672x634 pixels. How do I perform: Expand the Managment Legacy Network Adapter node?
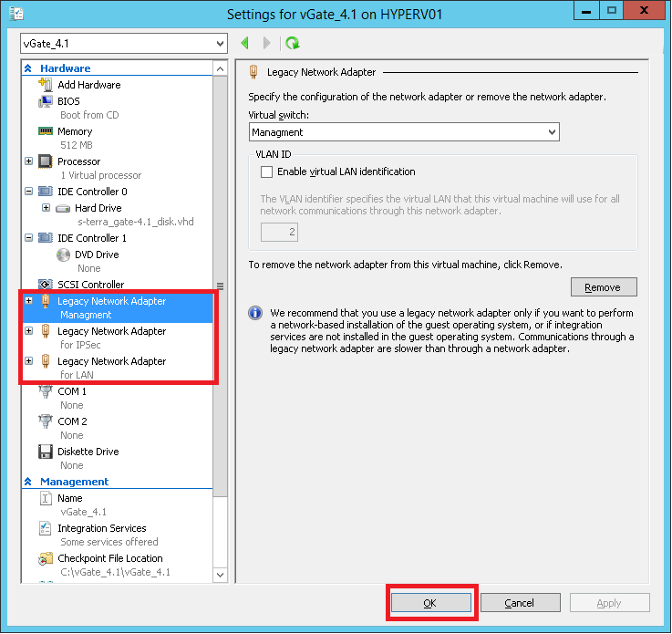pyautogui.click(x=28, y=301)
